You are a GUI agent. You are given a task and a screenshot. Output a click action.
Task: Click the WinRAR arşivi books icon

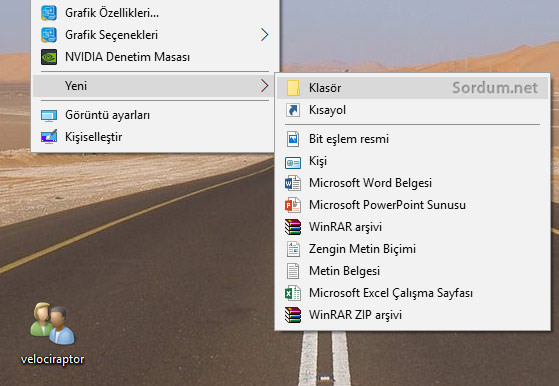293,227
